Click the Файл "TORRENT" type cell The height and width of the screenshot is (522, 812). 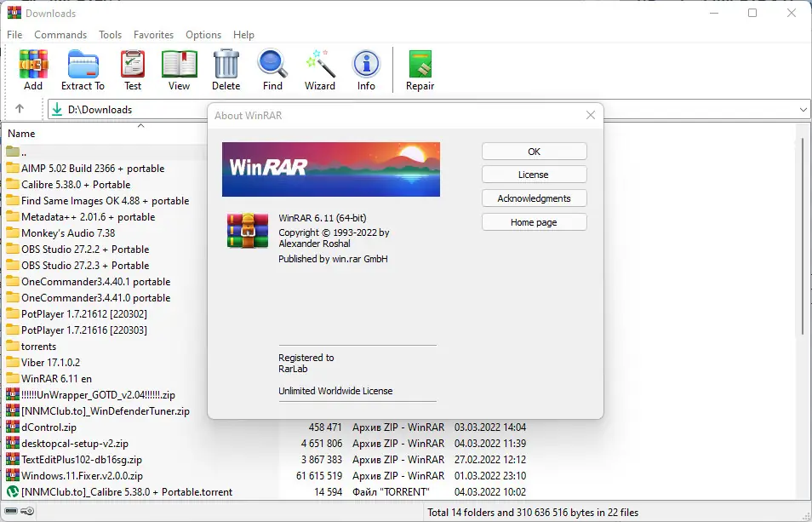[x=391, y=492]
